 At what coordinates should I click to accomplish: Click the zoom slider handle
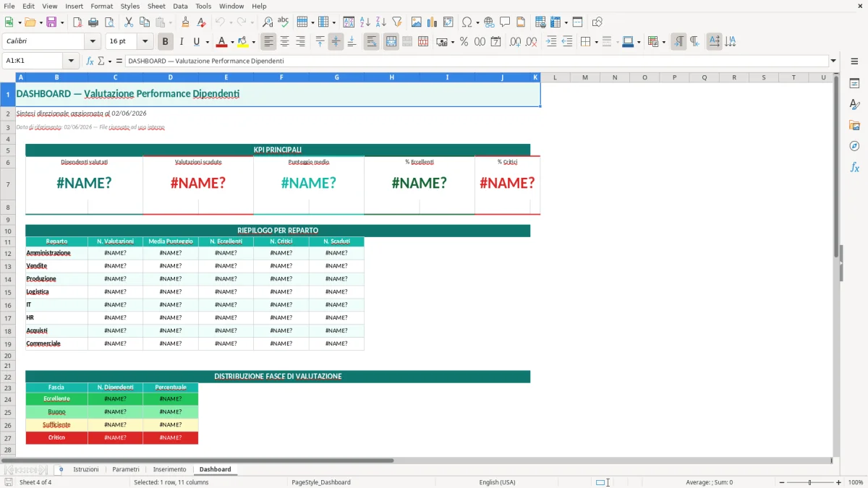point(809,482)
